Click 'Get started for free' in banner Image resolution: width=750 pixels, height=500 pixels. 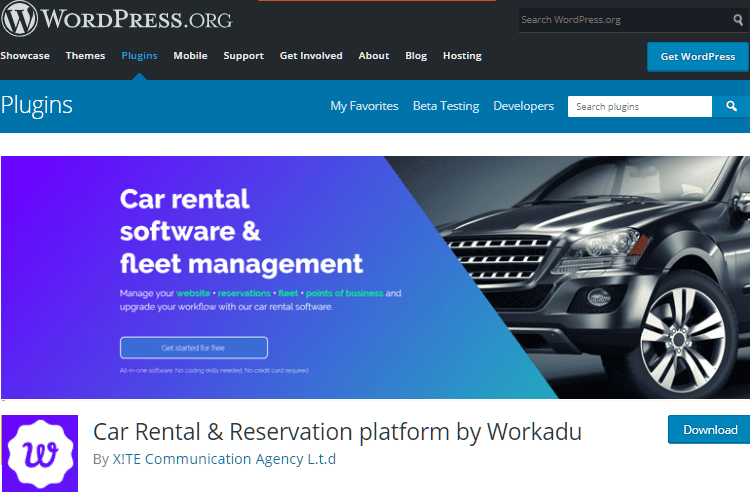point(193,348)
